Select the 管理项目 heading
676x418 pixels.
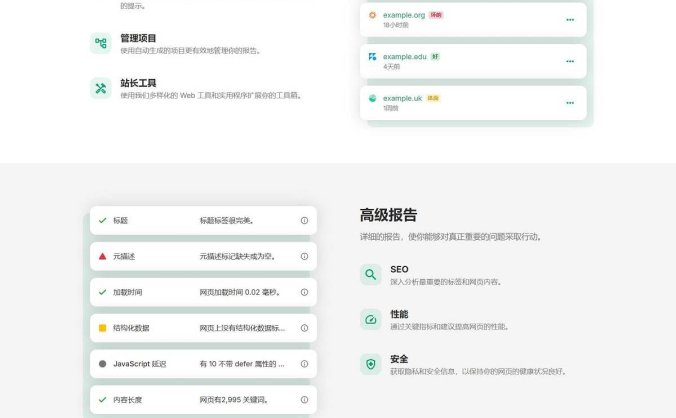(x=138, y=38)
